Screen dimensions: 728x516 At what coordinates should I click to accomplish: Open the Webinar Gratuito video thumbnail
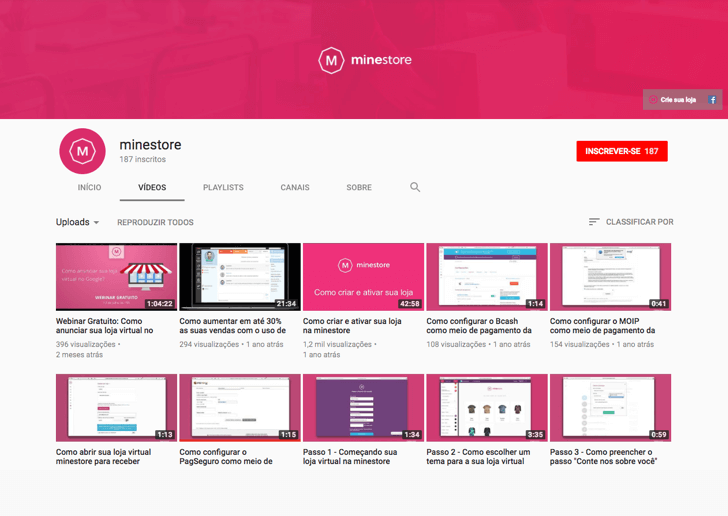(x=117, y=277)
